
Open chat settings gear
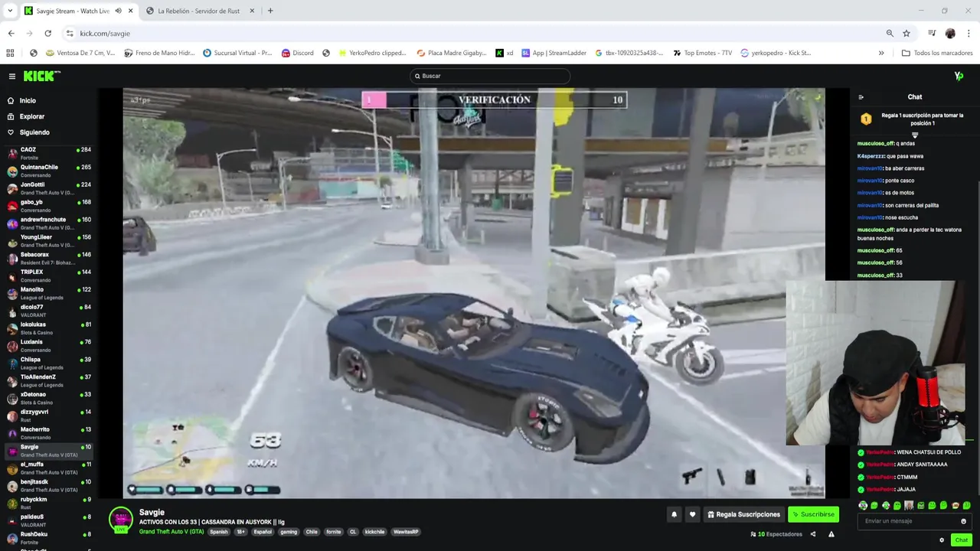click(x=942, y=540)
